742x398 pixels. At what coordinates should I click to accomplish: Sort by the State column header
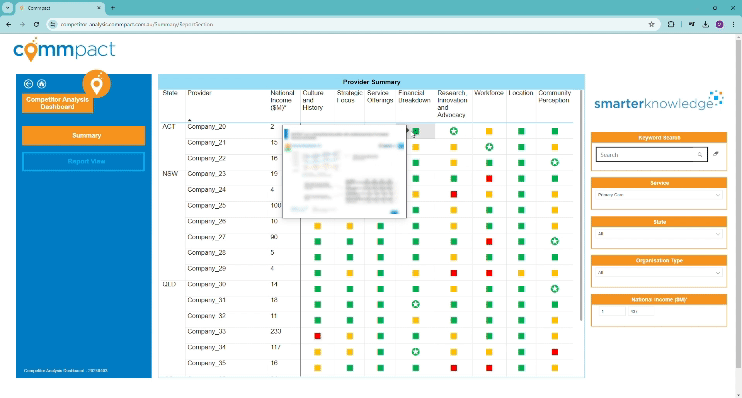tap(170, 93)
